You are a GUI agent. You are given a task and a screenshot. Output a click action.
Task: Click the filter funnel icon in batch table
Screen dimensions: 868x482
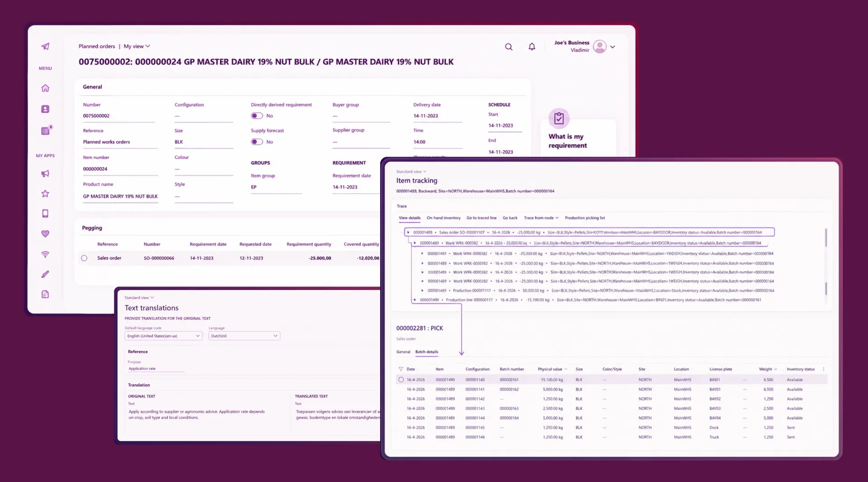tap(401, 369)
